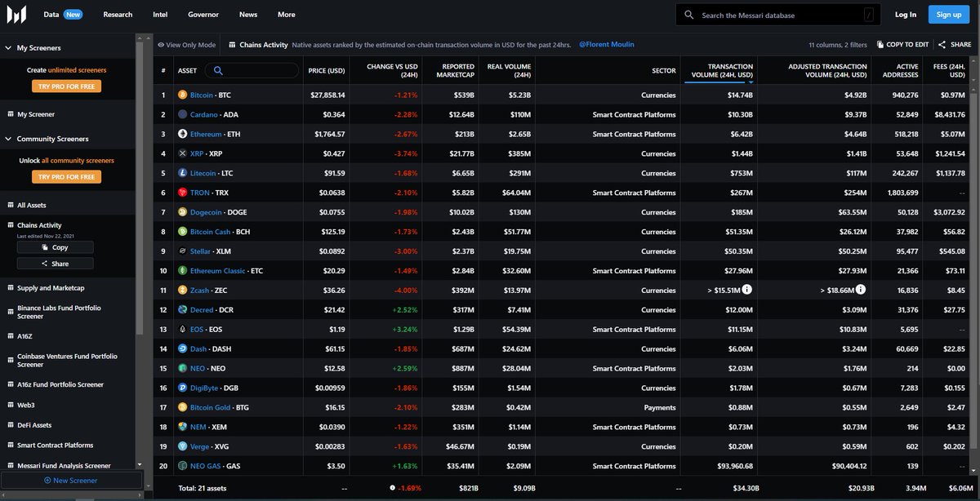Click the Decred coin icon
This screenshot has width=980, height=501.
pos(182,310)
